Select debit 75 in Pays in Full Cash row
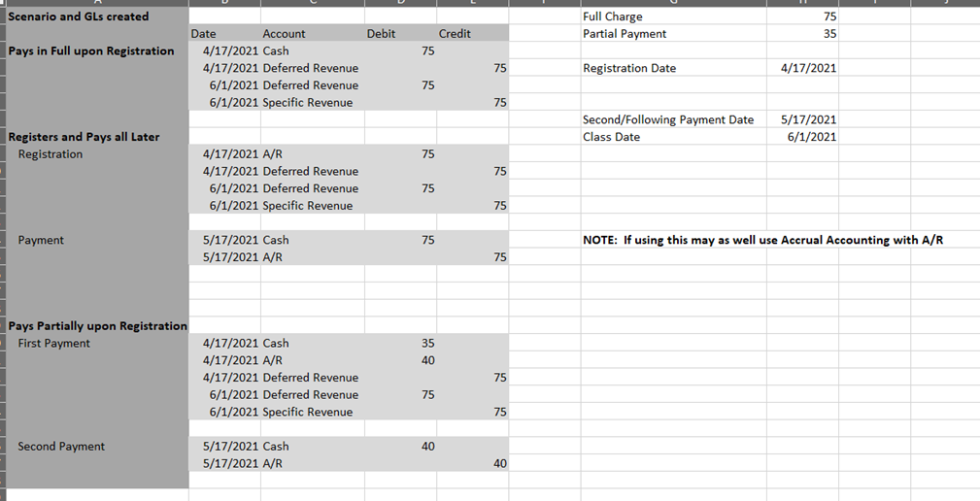 400,50
